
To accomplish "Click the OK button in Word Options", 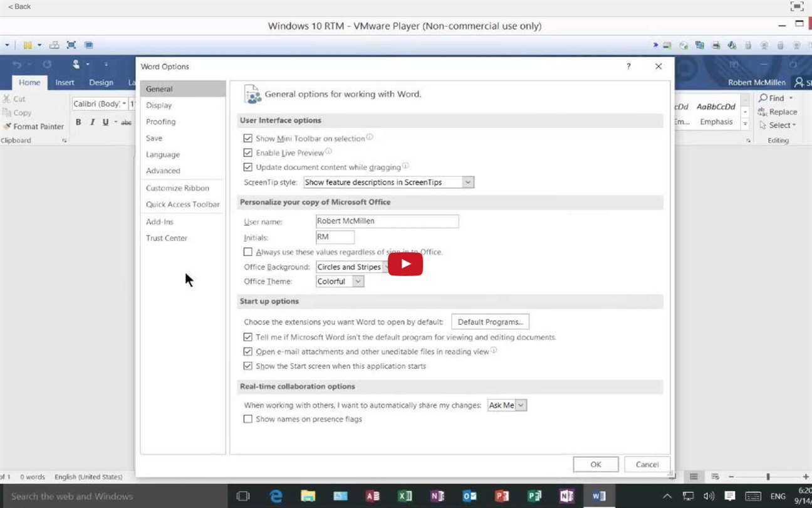I will pos(596,465).
